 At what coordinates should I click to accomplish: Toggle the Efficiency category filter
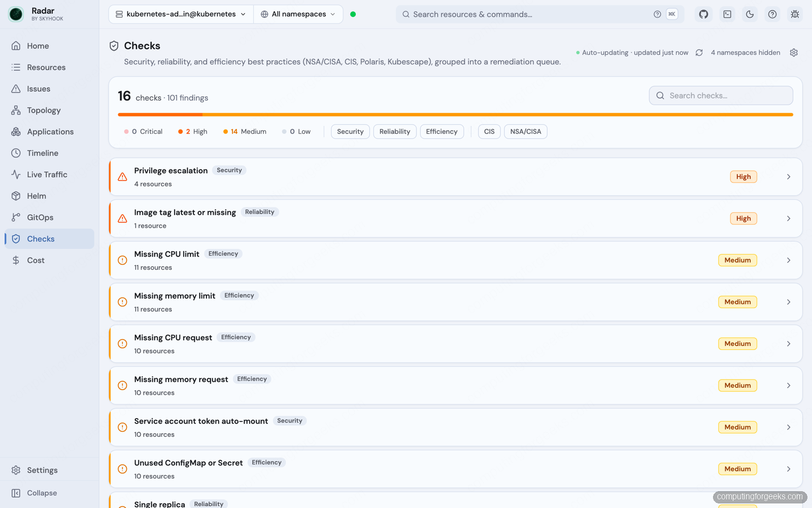442,132
